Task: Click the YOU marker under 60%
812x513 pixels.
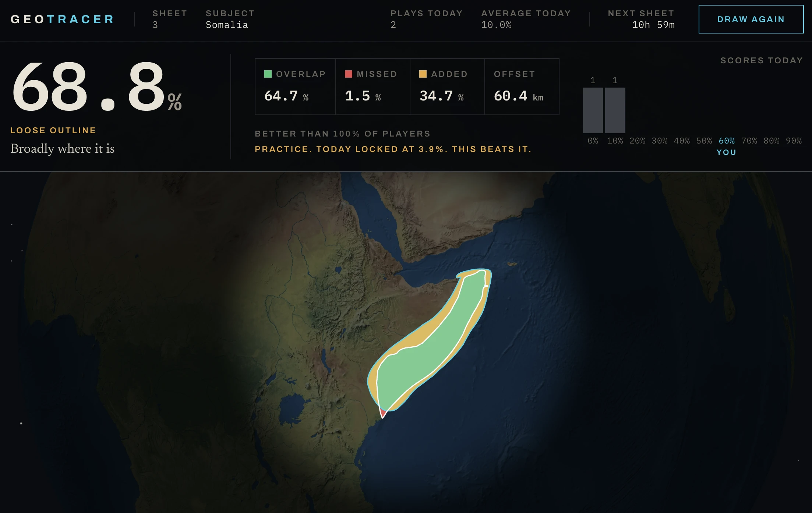Action: pos(726,152)
